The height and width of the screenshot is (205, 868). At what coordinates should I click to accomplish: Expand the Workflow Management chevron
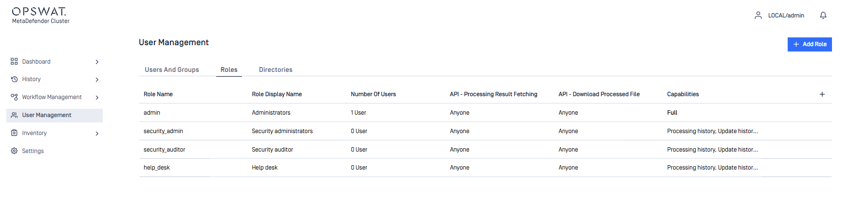97,98
